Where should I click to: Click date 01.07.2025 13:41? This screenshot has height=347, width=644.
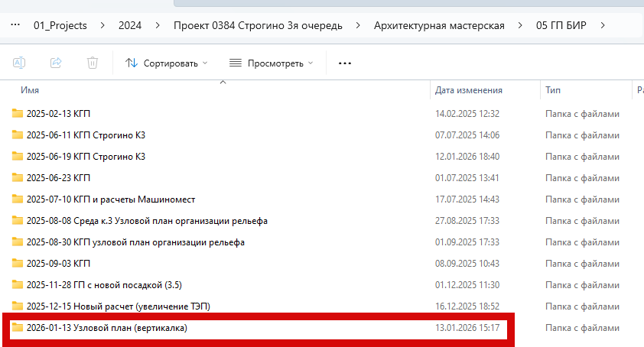point(467,178)
